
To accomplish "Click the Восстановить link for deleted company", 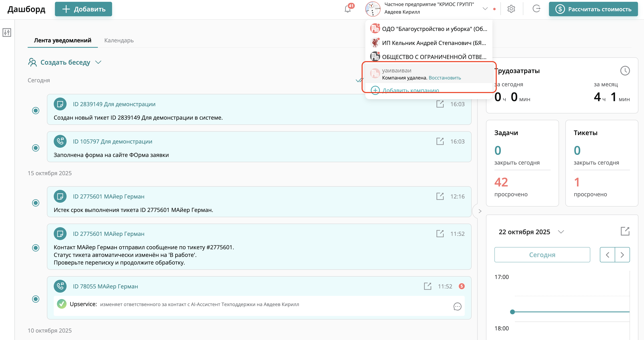I will [445, 78].
